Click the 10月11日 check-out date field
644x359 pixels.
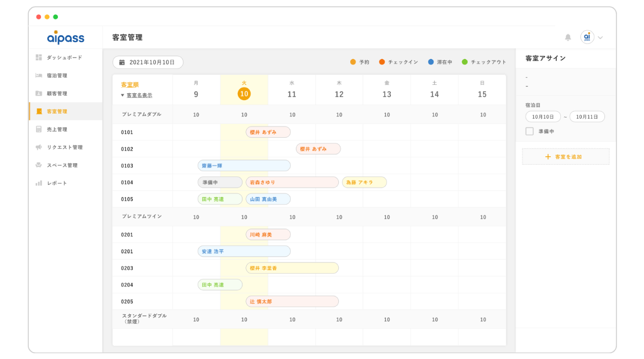coord(587,117)
